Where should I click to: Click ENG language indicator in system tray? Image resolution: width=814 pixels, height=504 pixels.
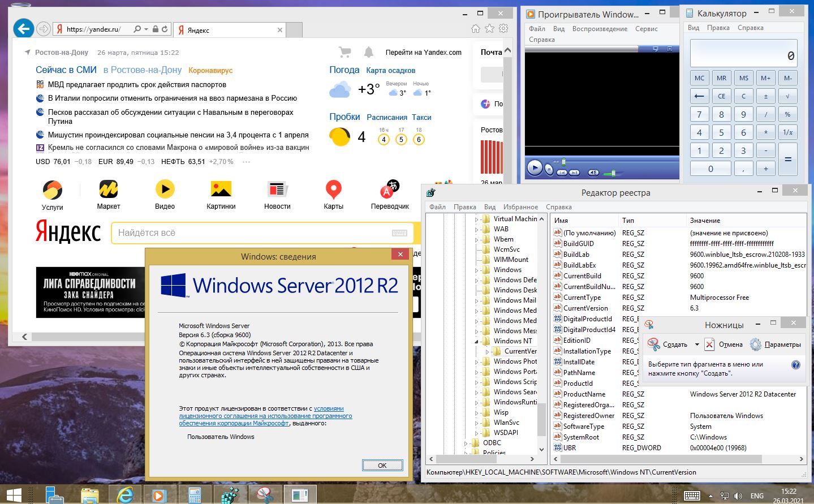757,496
